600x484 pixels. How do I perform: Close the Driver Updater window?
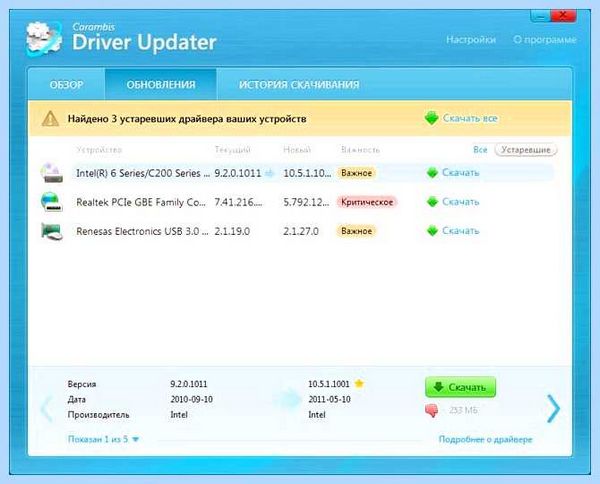(x=563, y=16)
